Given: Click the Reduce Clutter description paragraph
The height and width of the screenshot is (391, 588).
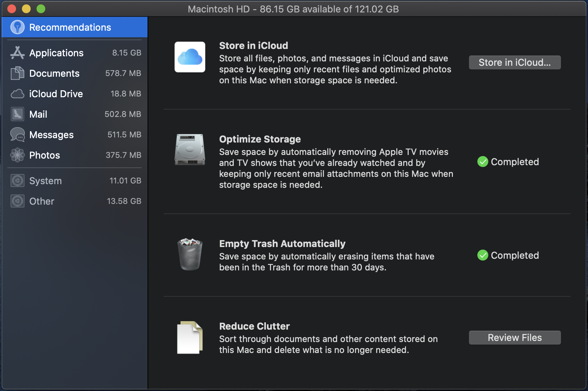Looking at the screenshot, I should pos(328,345).
